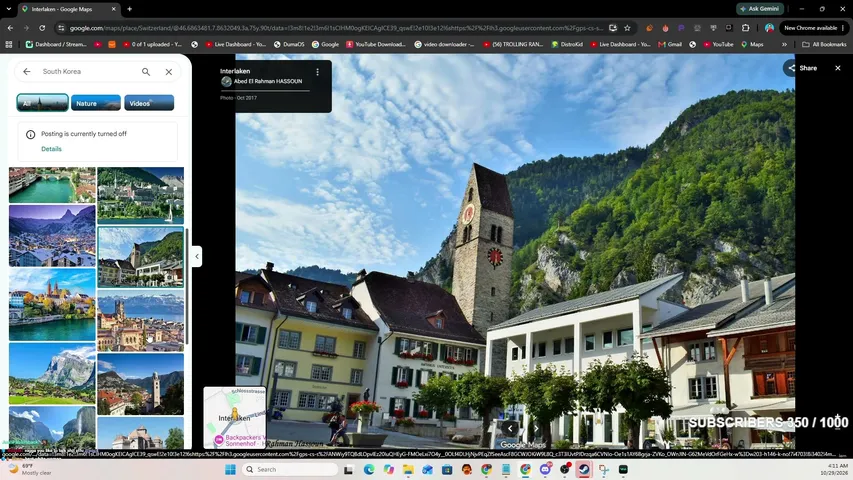Open the selected clock tower thumbnail
The image size is (853, 480).
(x=140, y=257)
